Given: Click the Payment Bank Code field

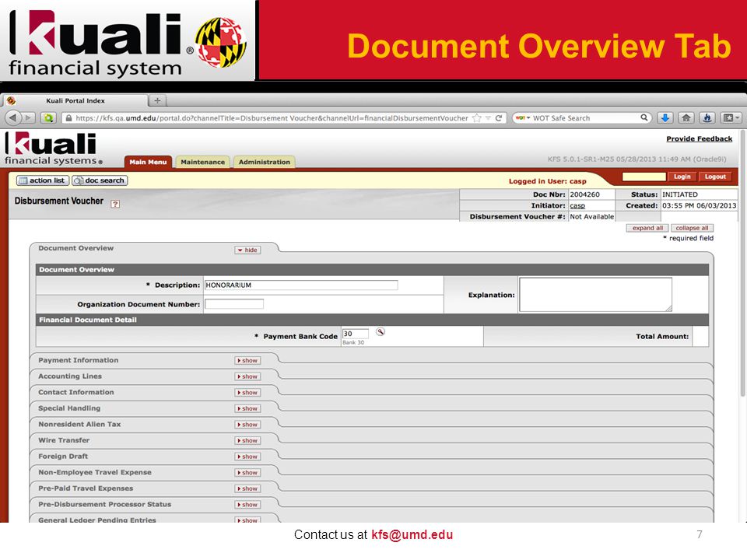Looking at the screenshot, I should pos(356,334).
